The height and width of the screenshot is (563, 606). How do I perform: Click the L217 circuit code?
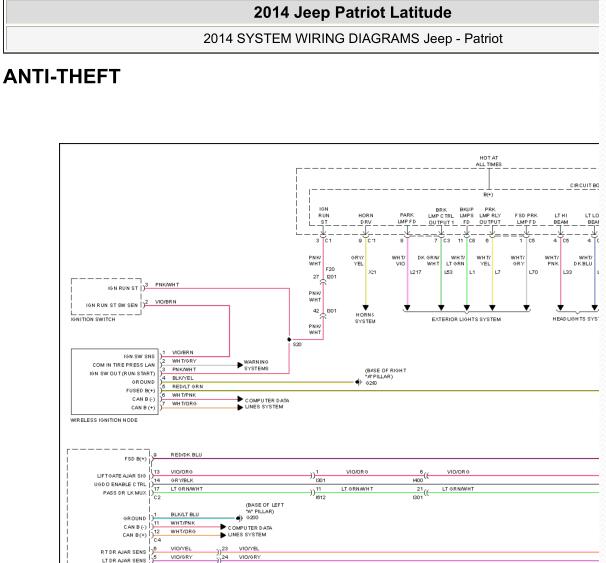tap(415, 272)
